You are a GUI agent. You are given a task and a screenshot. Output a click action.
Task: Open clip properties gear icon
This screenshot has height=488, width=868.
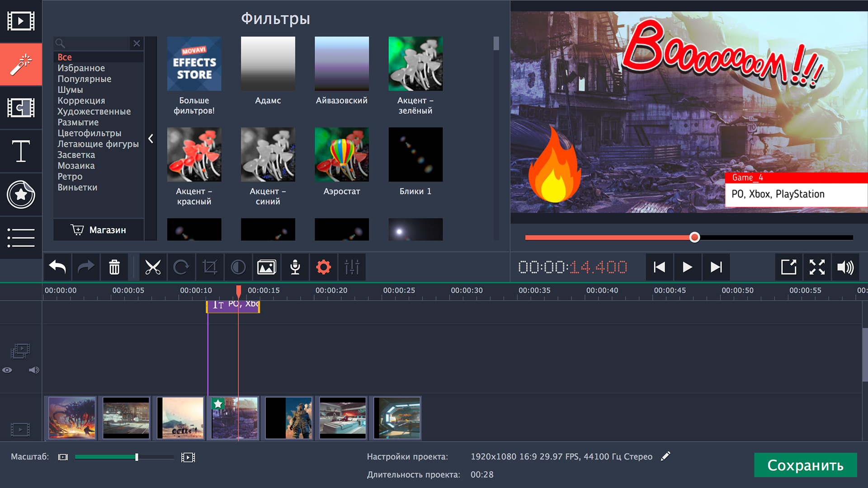tap(323, 267)
